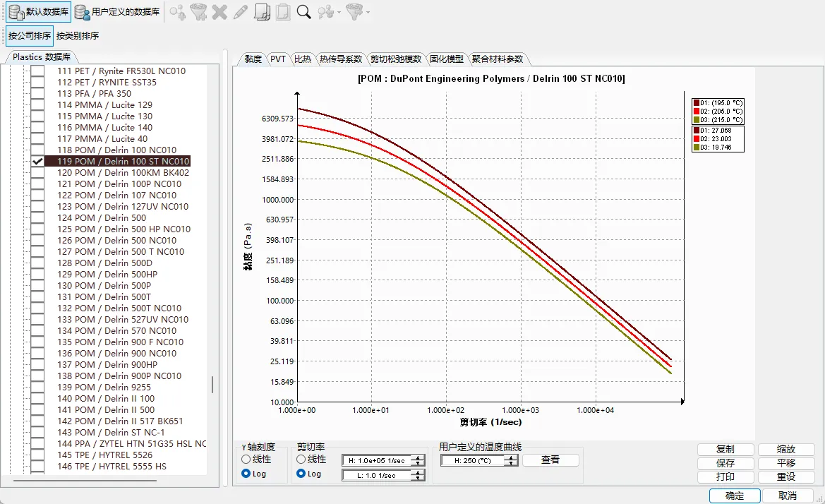Click the H: 250 (°C) temperature field
The width and height of the screenshot is (825, 504).
(473, 460)
